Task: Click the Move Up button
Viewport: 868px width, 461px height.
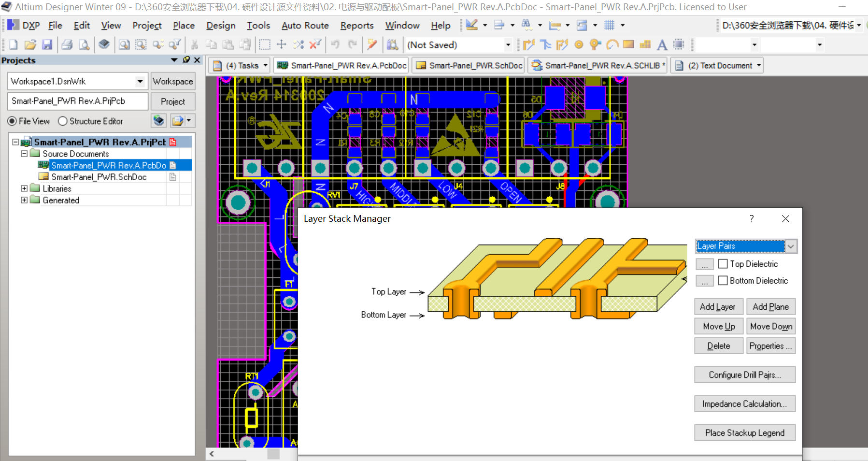Action: tap(719, 327)
